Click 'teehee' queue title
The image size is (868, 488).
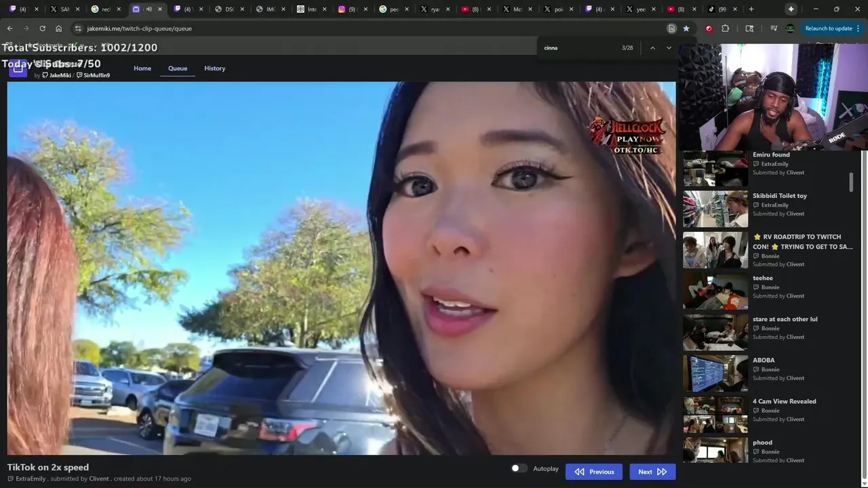(763, 278)
